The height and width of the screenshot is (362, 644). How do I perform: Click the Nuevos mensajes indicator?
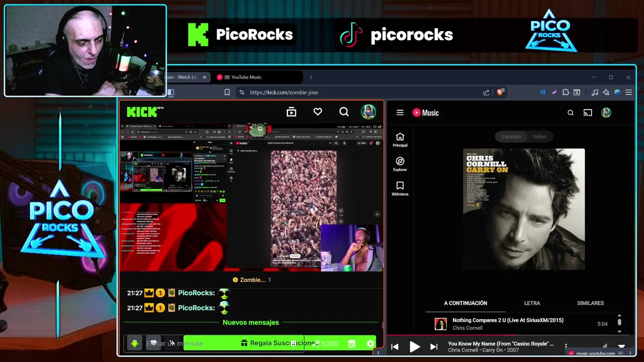tap(251, 322)
